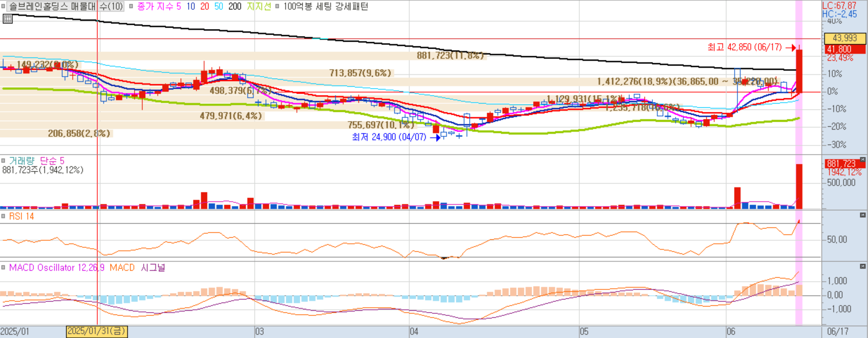
Task: Select the 100억봉 세팅 강세패턴 indicator label
Action: click(326, 7)
